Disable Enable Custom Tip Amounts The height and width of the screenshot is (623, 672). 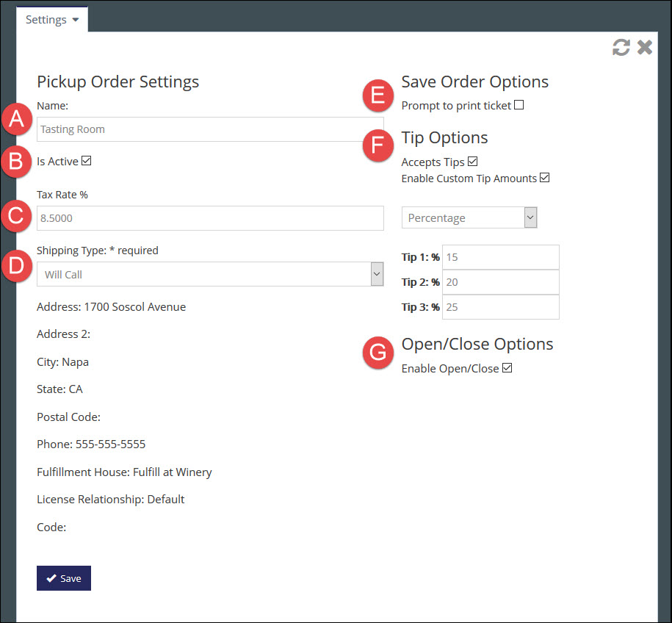coord(545,178)
